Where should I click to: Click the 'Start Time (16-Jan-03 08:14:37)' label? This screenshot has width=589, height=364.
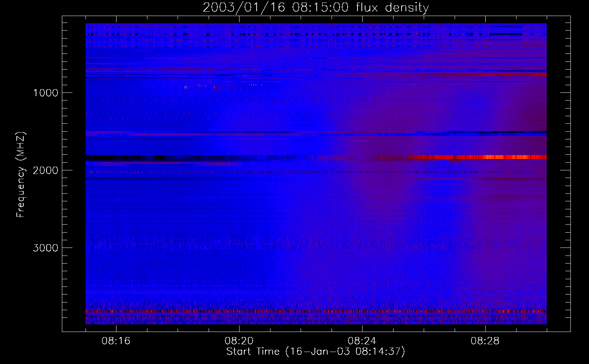tap(316, 352)
